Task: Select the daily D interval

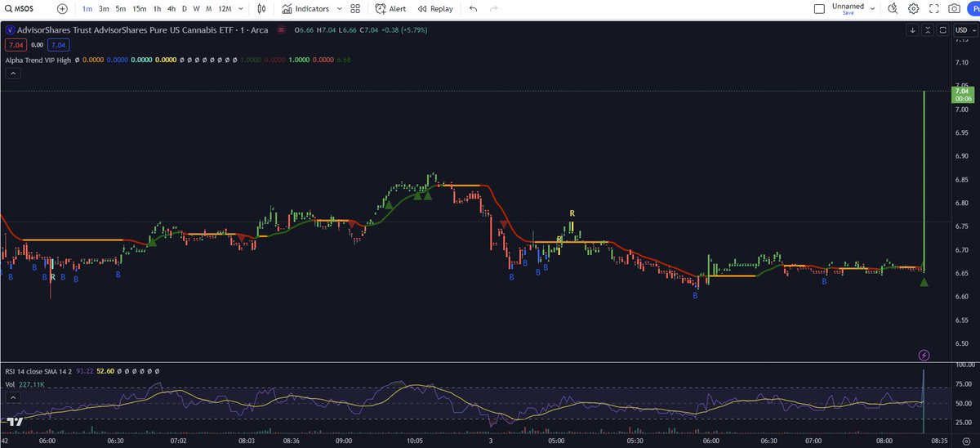Action: [184, 9]
